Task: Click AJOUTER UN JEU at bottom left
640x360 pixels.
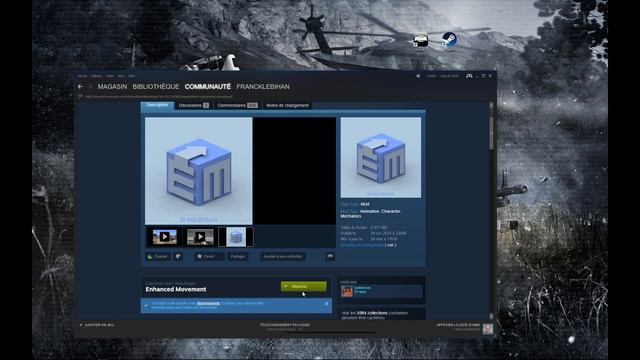Action: click(x=97, y=325)
